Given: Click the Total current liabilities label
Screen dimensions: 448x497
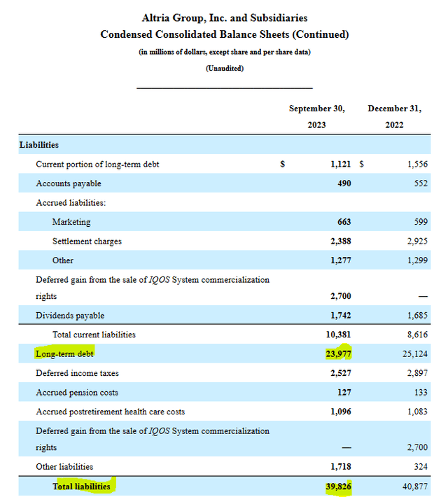Looking at the screenshot, I should click(x=94, y=335).
